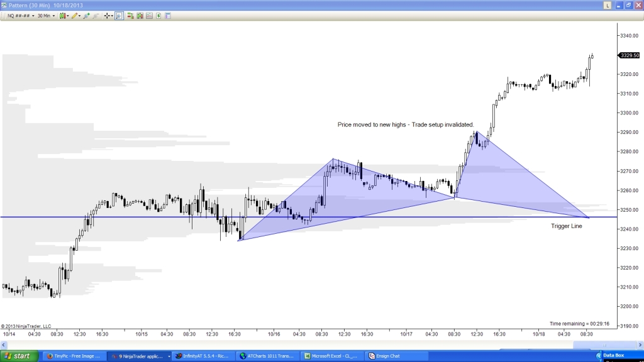The height and width of the screenshot is (362, 644).
Task: Open the chart Properties icon
Action: [x=168, y=16]
